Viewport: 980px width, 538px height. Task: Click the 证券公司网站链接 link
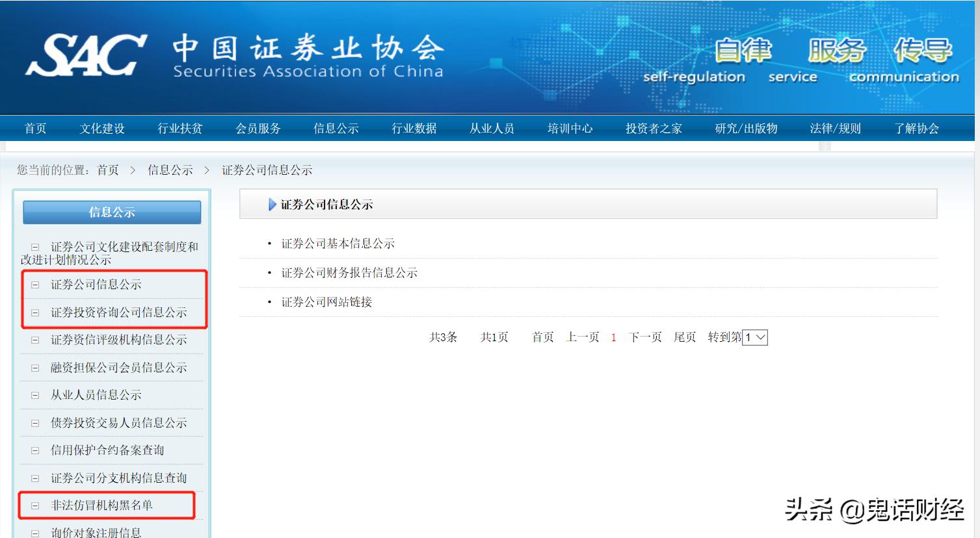click(328, 301)
